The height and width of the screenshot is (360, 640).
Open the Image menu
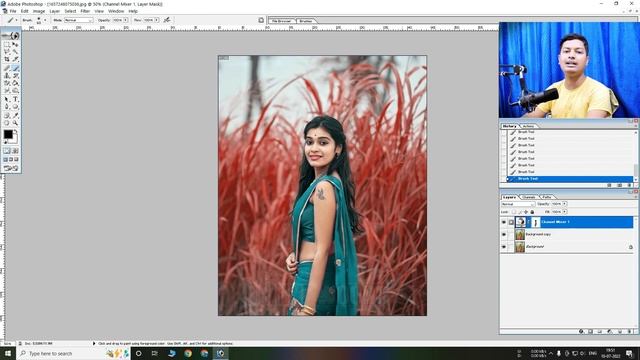(39, 11)
